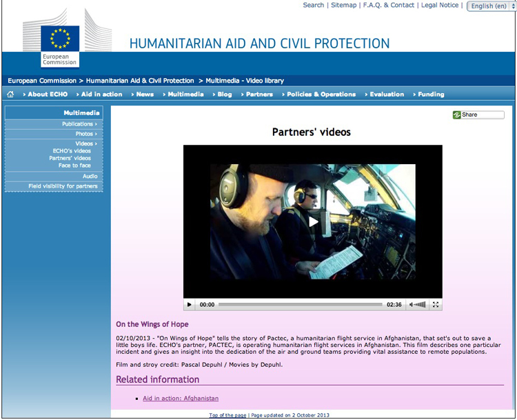Open the Policies & Operations menu

(321, 94)
